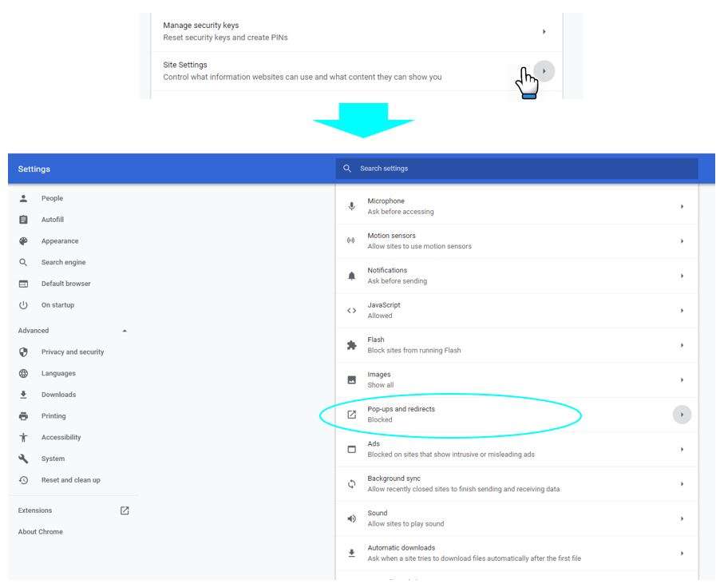Click the Images picture icon
Screen dimensions: 728x588
(x=352, y=379)
